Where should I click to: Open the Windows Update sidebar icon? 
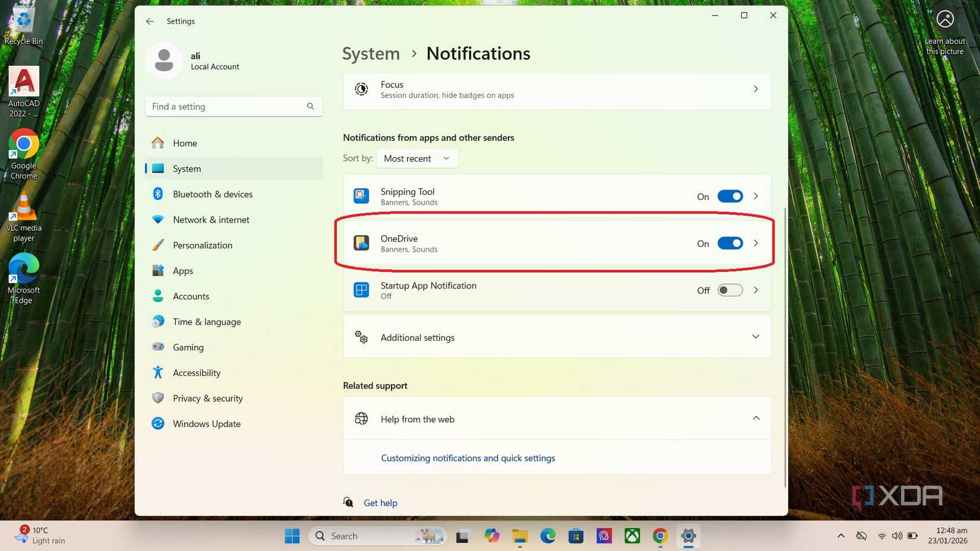point(157,423)
